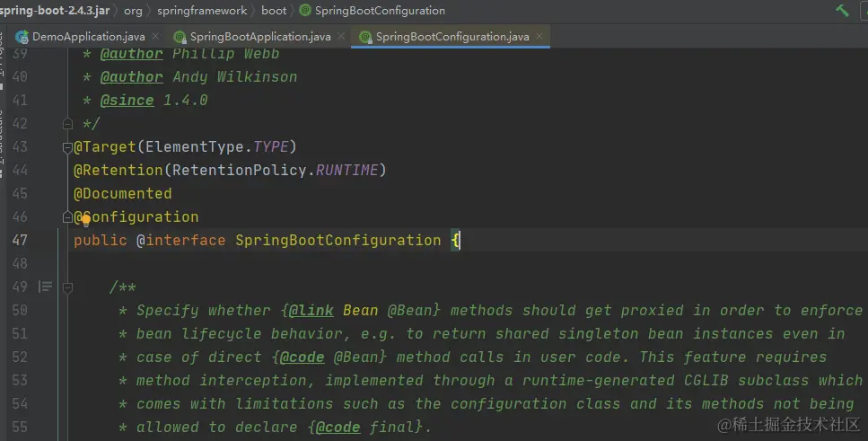Collapse annotations fold marker at line 43
Image resolution: width=868 pixels, height=441 pixels.
[x=67, y=147]
